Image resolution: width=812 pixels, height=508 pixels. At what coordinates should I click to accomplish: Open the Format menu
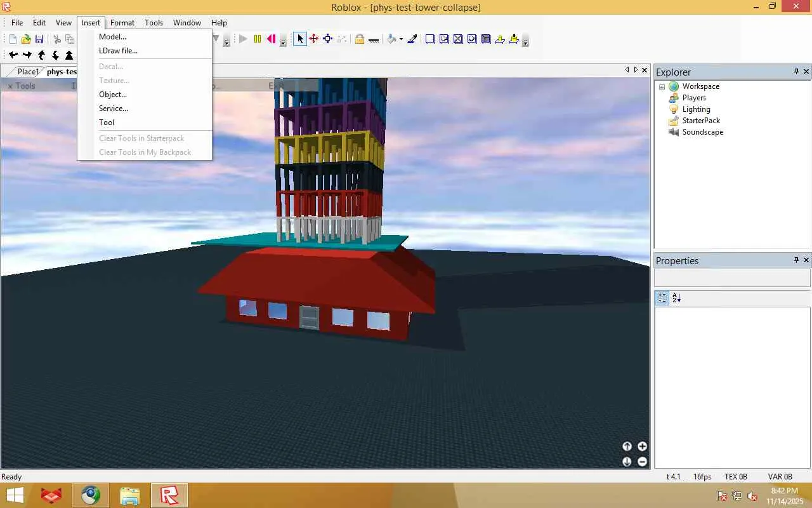coord(122,23)
